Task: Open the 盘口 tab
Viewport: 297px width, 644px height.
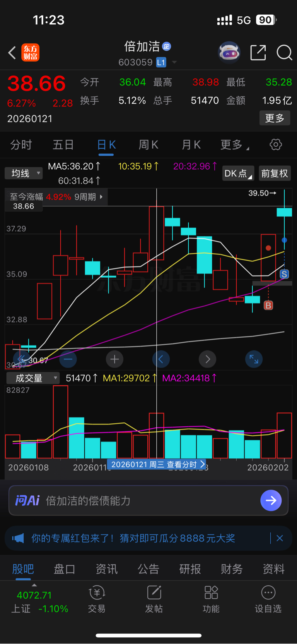Action: point(65,569)
